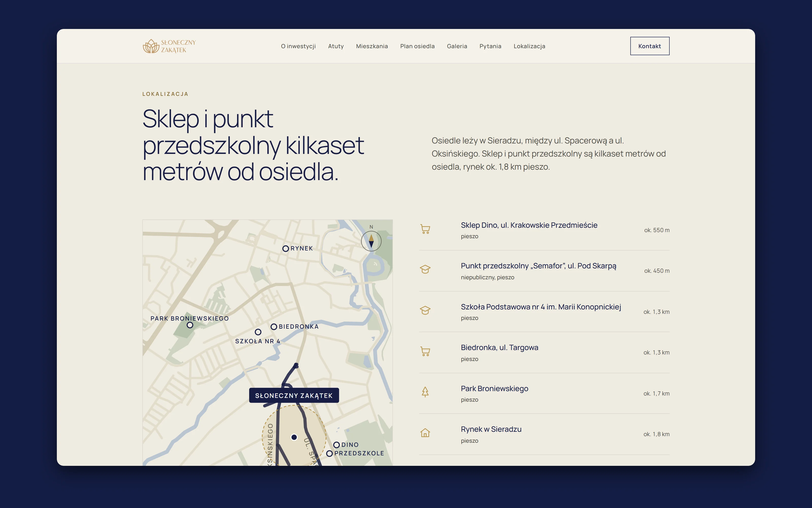812x508 pixels.
Task: Click the 'Rynek w Sieradzu' entry
Action: [x=491, y=429]
